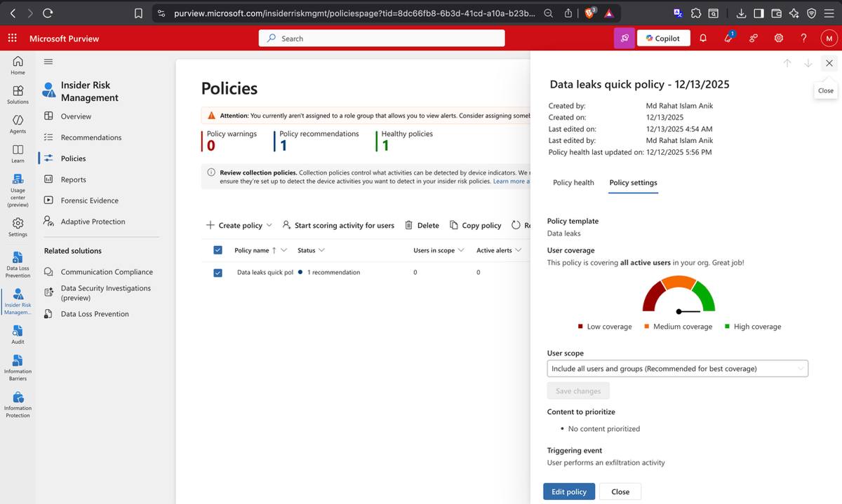Viewport: 842px width, 504px height.
Task: Open Overview in Insider Risk menu
Action: point(76,116)
